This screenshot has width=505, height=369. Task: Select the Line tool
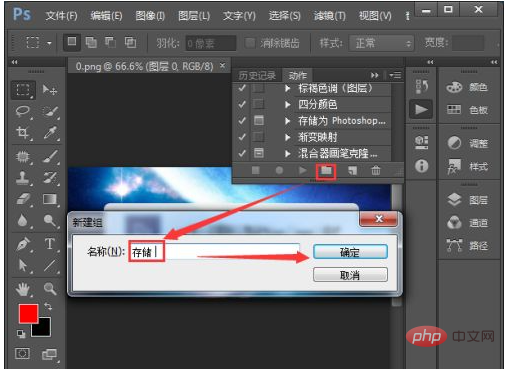pos(50,266)
